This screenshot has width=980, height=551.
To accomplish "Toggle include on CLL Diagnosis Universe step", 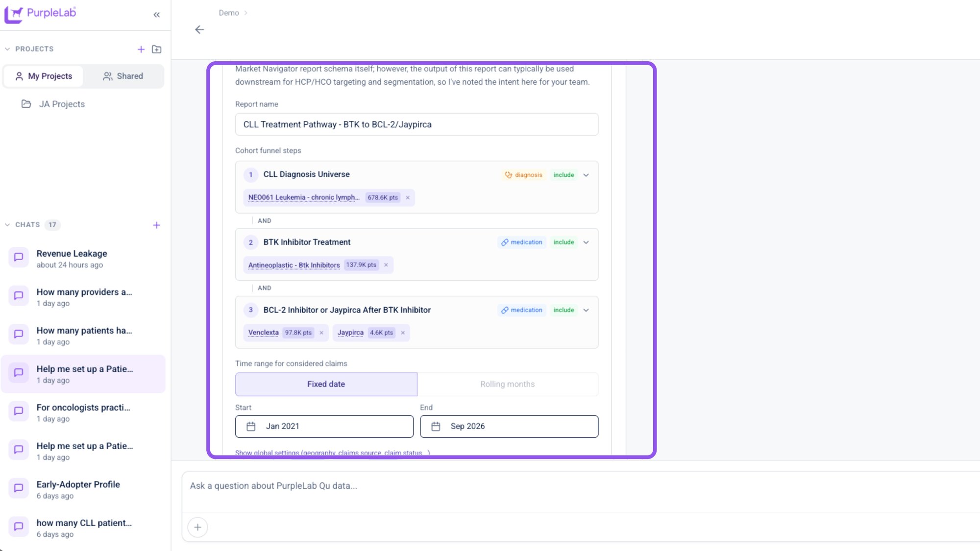I will (563, 175).
